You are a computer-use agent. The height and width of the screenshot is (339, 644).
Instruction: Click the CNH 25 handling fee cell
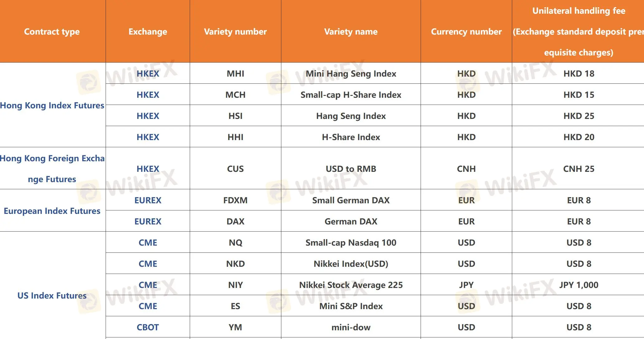579,169
